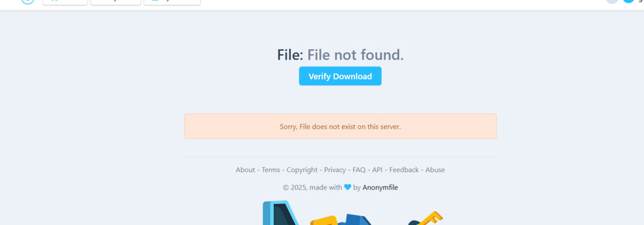Open the Terms link in footer
Image resolution: width=644 pixels, height=225 pixels.
coord(271,170)
